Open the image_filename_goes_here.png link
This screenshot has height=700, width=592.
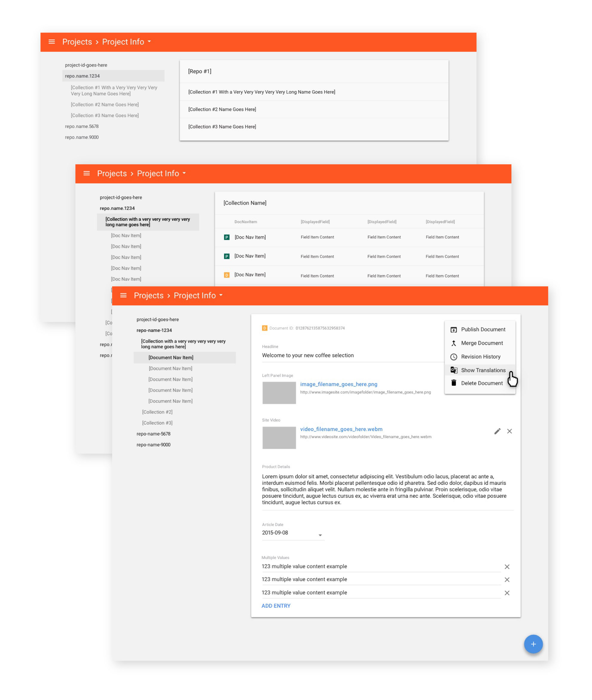[339, 384]
